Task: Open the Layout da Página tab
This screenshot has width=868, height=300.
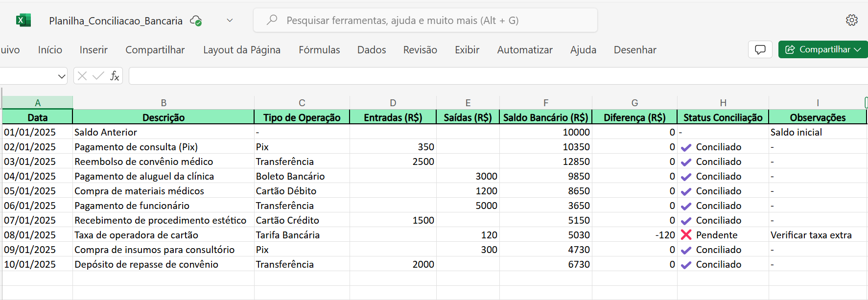Action: click(x=242, y=50)
